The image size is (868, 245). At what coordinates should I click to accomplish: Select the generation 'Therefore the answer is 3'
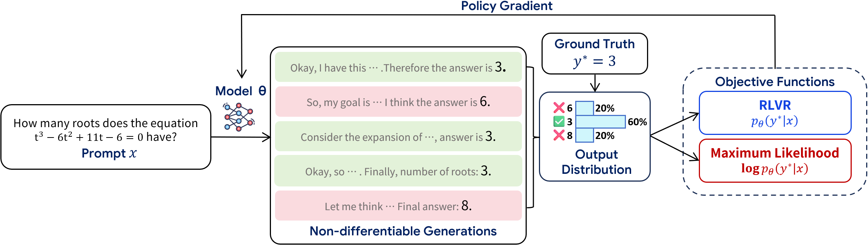tap(398, 67)
